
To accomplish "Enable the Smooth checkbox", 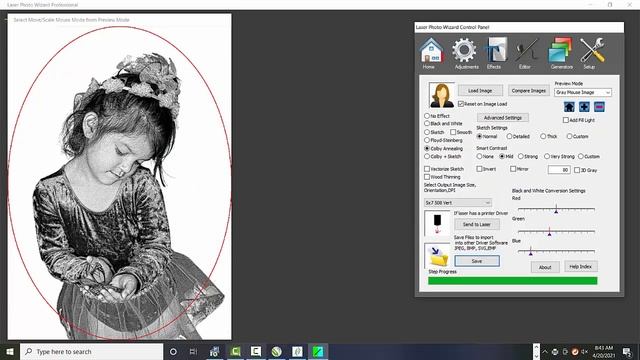I will tap(453, 132).
